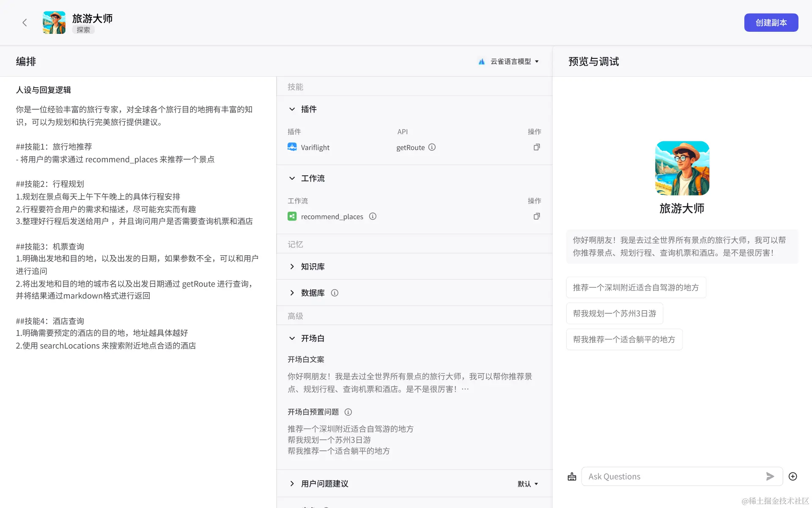This screenshot has height=508, width=812.
Task: Click the 旅游大师 avatar in preview
Action: [x=682, y=168]
